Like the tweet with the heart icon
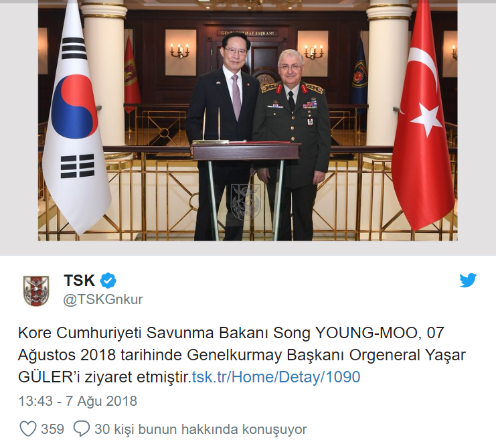This screenshot has height=448, width=496. (x=28, y=429)
